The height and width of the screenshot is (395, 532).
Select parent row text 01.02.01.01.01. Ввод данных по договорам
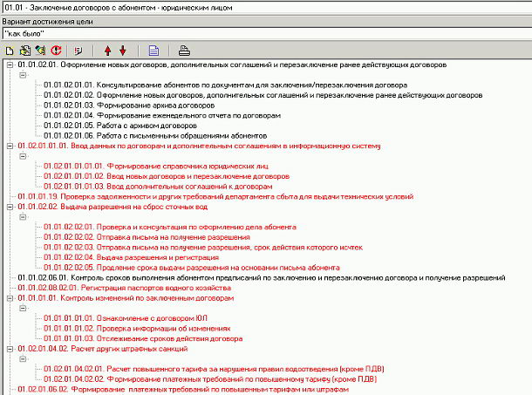tap(199, 146)
